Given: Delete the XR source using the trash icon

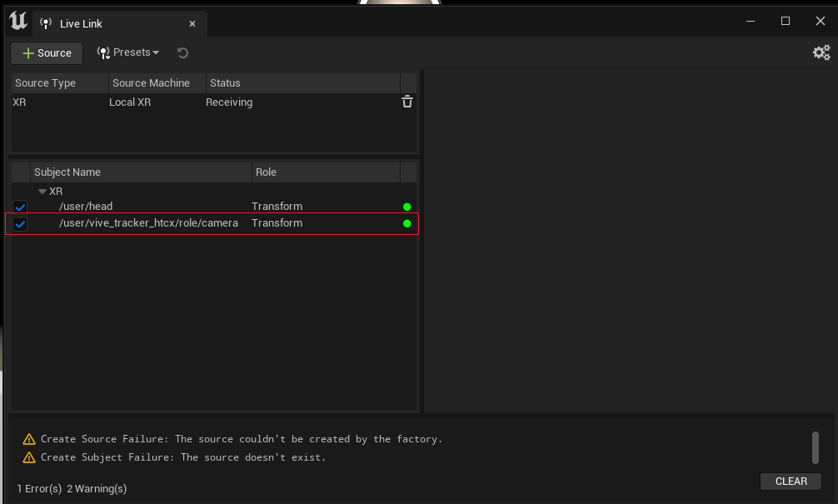Looking at the screenshot, I should tap(407, 101).
